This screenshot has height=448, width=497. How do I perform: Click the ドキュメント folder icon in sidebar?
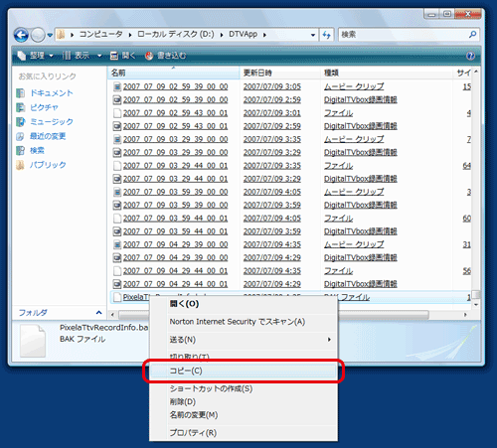pyautogui.click(x=20, y=93)
